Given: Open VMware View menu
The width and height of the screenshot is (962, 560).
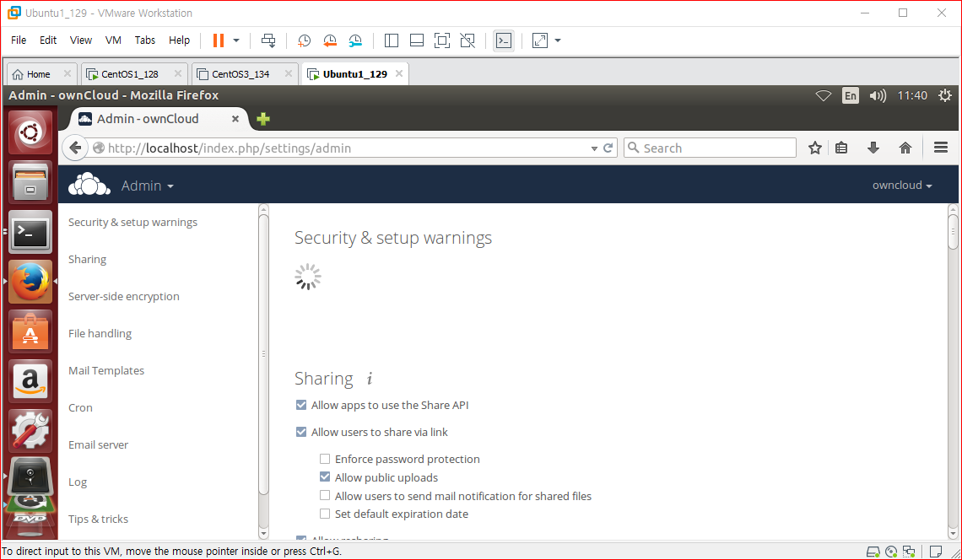Looking at the screenshot, I should (80, 40).
